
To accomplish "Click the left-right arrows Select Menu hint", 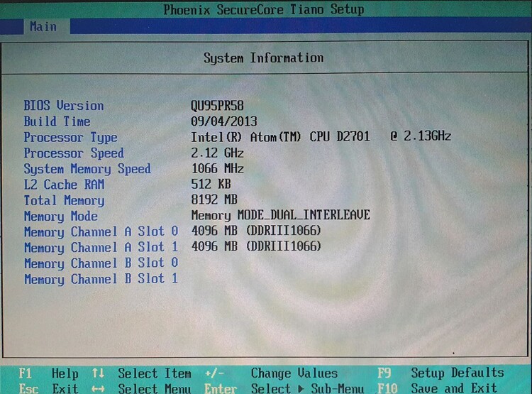I will pos(141,388).
